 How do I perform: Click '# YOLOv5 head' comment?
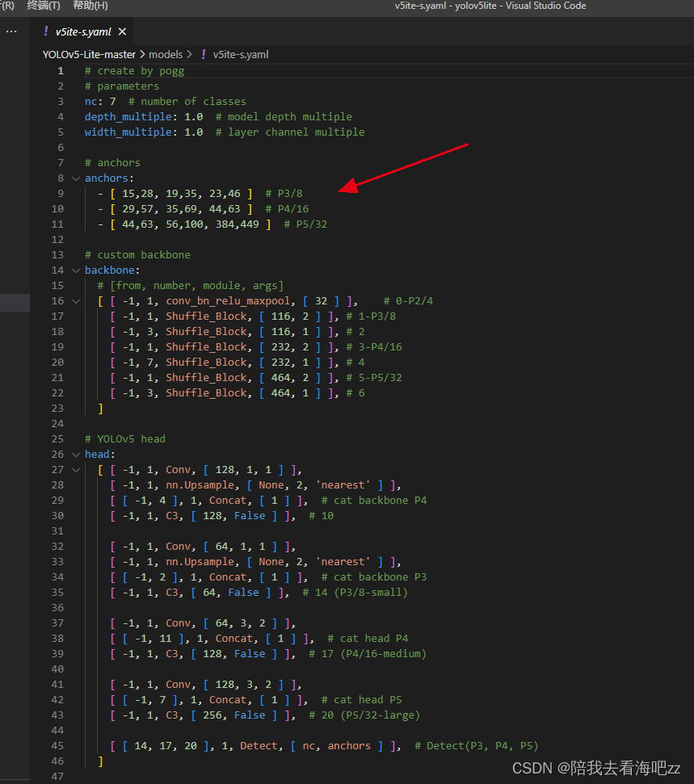(x=125, y=439)
